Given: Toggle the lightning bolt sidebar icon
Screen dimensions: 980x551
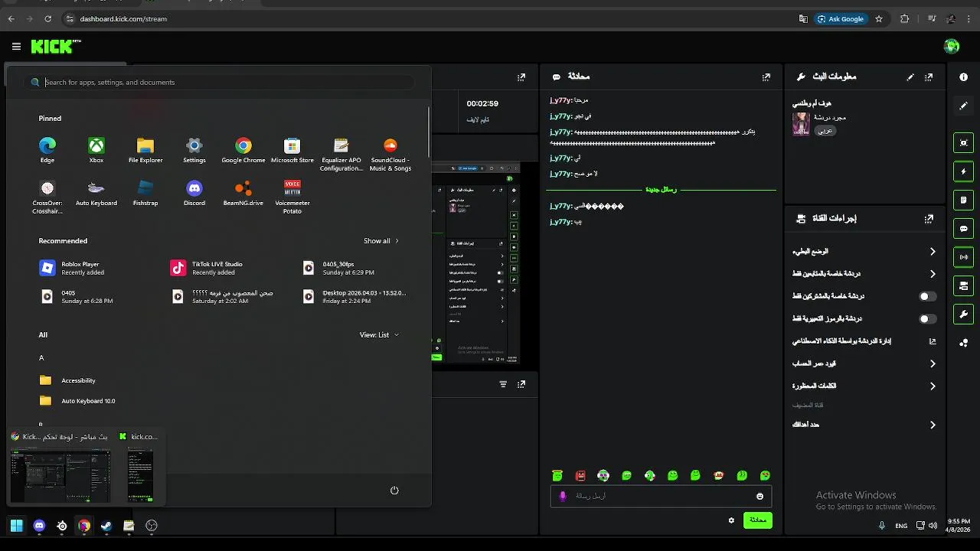Looking at the screenshot, I should [963, 171].
